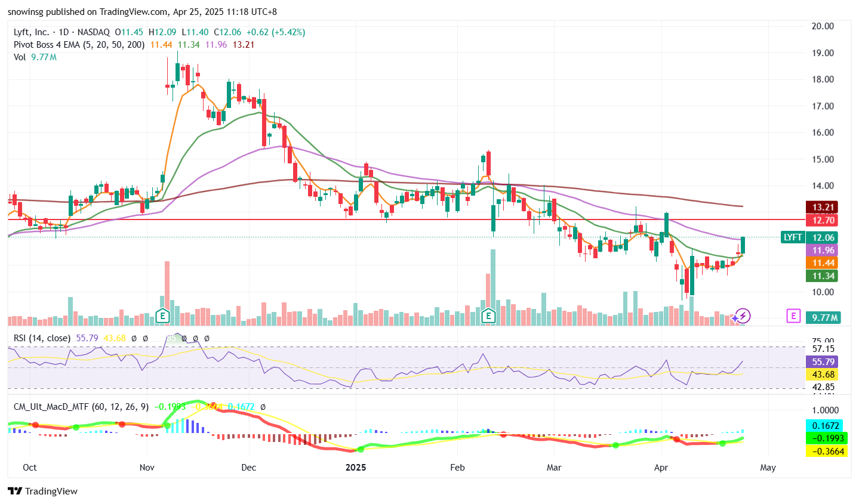Click the November earnings "E" marker

pyautogui.click(x=162, y=316)
